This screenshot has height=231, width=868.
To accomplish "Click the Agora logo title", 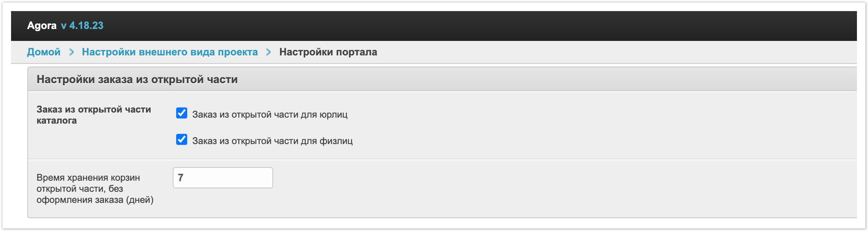I will 42,26.
